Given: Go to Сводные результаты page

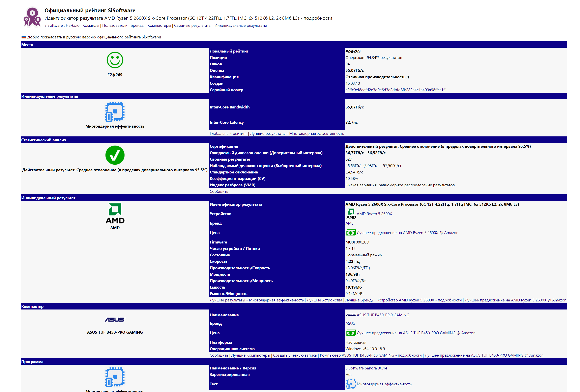Looking at the screenshot, I should [192, 25].
